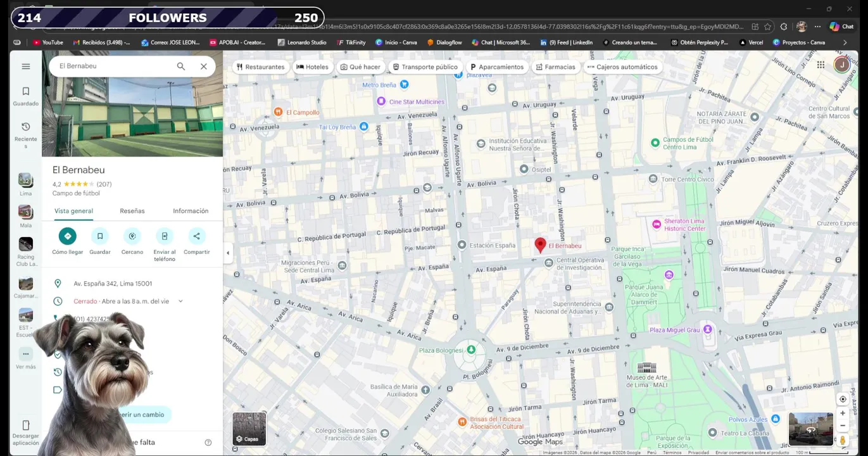Image resolution: width=868 pixels, height=456 pixels.
Task: Open the Copilot Chat button
Action: (x=841, y=27)
